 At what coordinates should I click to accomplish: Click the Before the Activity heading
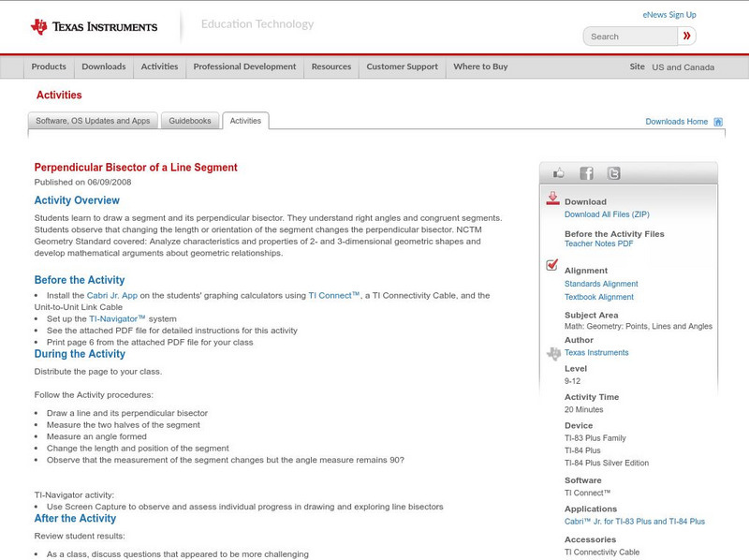[80, 280]
